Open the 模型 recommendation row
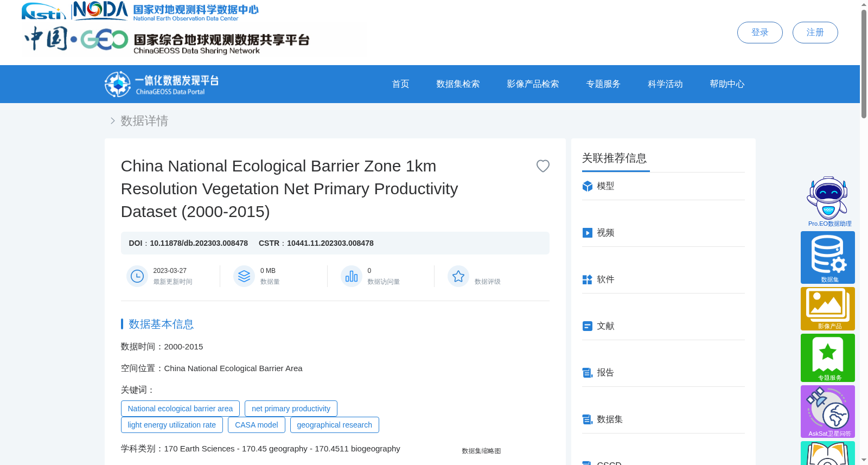This screenshot has height=465, width=868. tap(663, 186)
